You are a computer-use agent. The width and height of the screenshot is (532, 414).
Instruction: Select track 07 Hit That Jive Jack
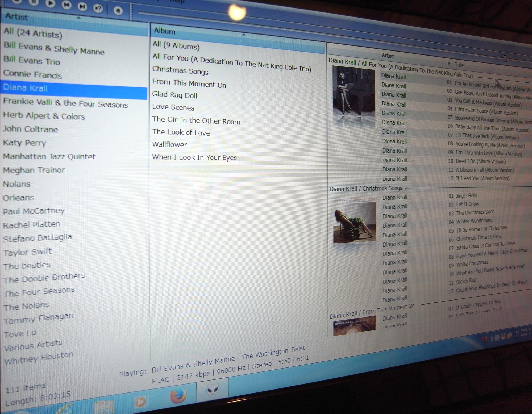click(x=483, y=136)
